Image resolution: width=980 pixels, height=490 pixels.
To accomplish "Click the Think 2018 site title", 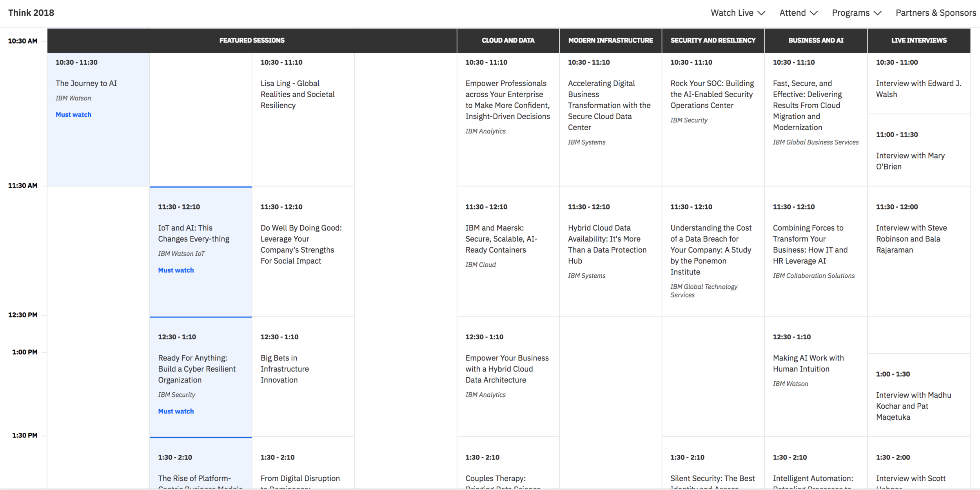I will [31, 13].
